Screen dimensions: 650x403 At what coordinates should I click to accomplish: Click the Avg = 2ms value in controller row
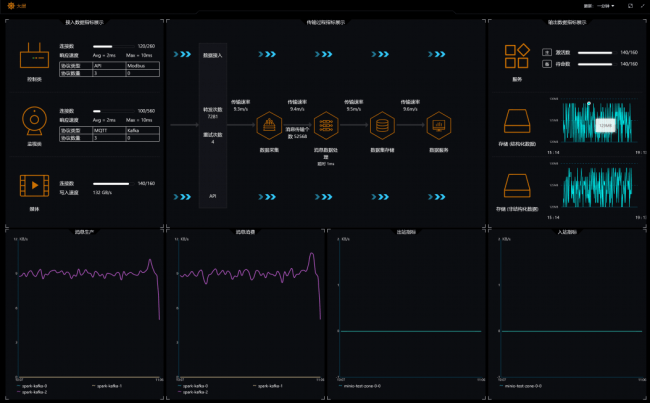[104, 55]
